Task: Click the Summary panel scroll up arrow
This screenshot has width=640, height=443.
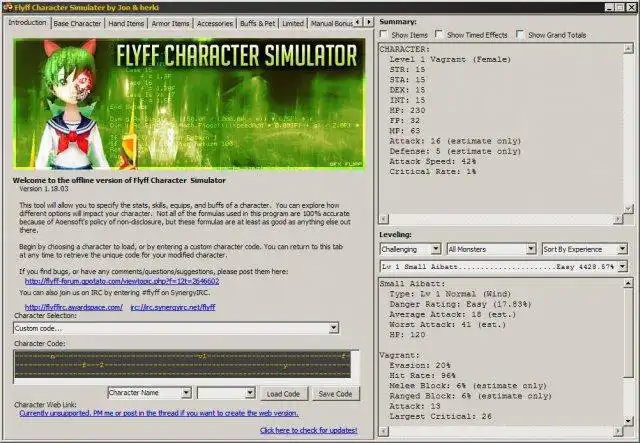Action: click(628, 49)
